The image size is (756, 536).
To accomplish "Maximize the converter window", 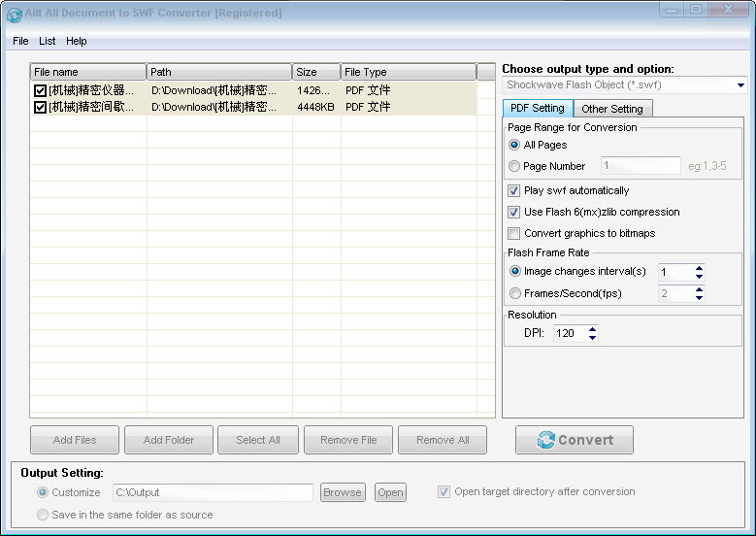I will 696,10.
